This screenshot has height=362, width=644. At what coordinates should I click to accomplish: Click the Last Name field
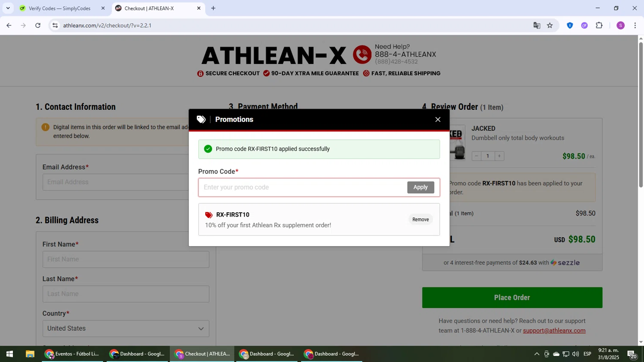[x=126, y=294]
